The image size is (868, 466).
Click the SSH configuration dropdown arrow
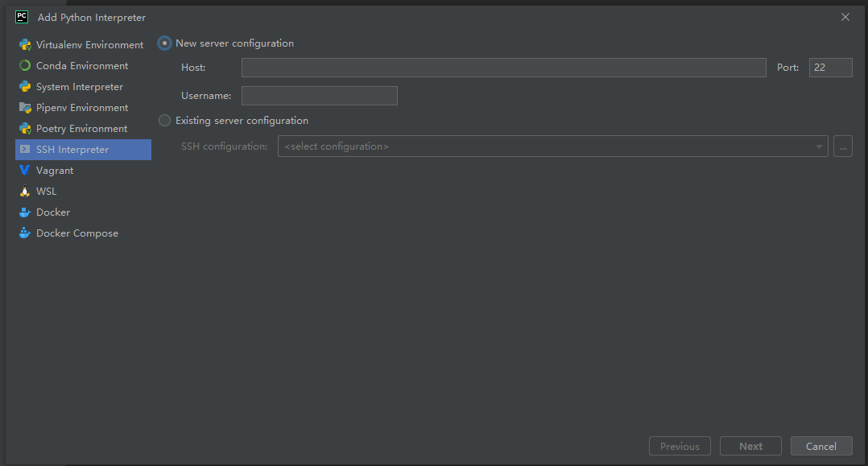coord(819,146)
